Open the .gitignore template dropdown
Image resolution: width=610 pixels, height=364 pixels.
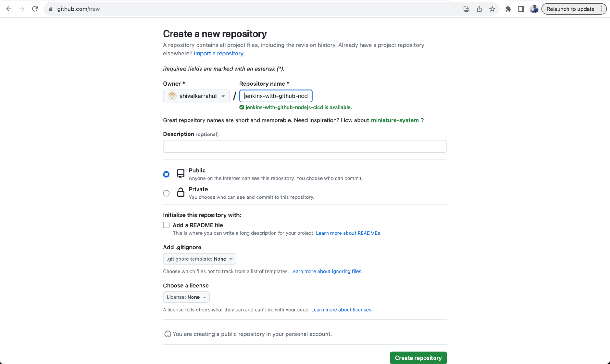pos(199,259)
